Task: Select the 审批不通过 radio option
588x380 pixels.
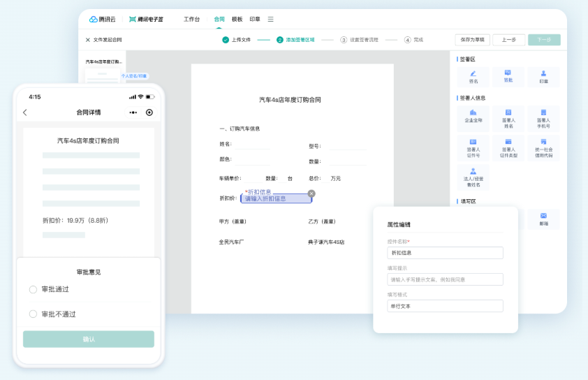Action: [x=33, y=314]
